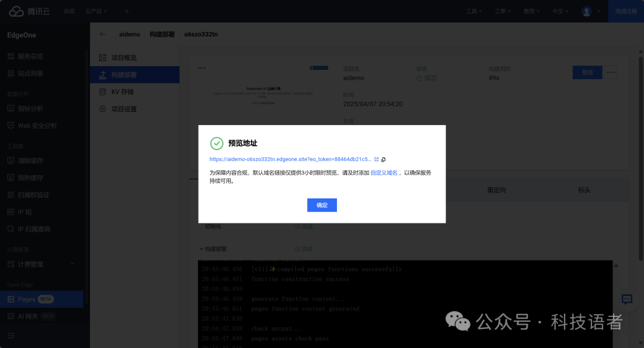Open 总览 in the top navigation
Screen dimensions: 644x348
point(69,11)
